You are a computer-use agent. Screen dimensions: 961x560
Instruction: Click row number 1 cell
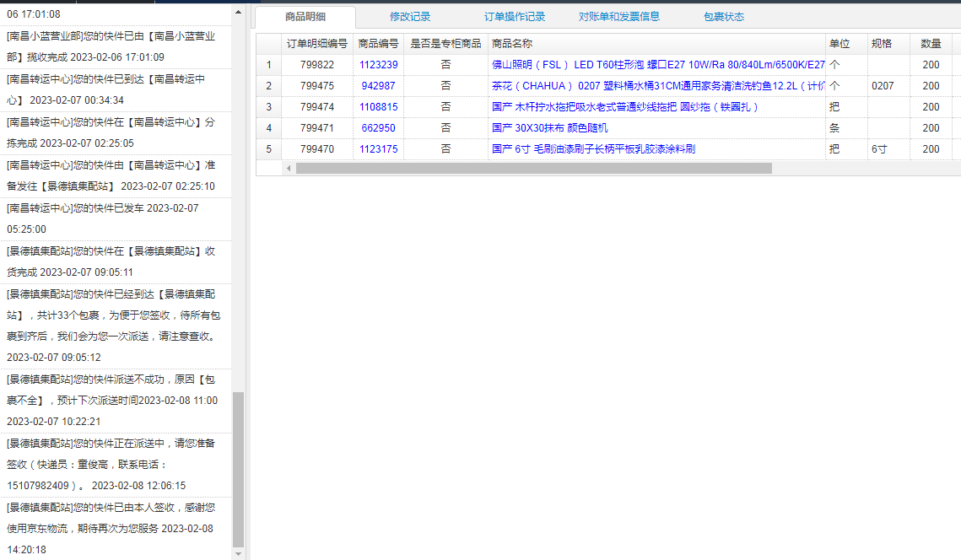click(x=268, y=64)
